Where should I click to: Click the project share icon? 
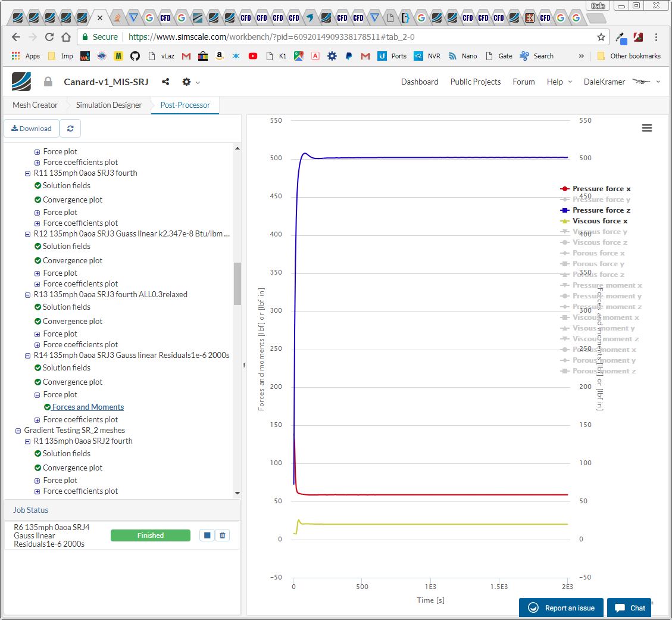point(165,82)
